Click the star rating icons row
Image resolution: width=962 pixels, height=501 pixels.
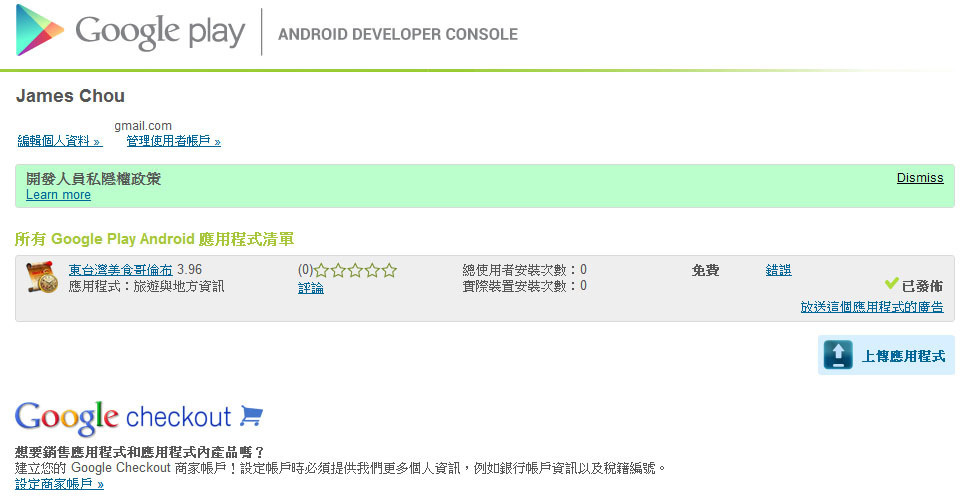(x=356, y=270)
